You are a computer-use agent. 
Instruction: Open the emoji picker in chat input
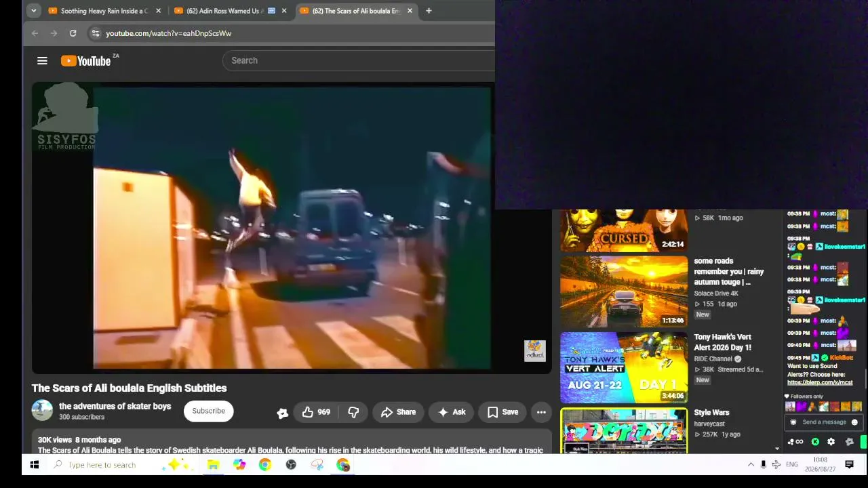pyautogui.click(x=854, y=422)
